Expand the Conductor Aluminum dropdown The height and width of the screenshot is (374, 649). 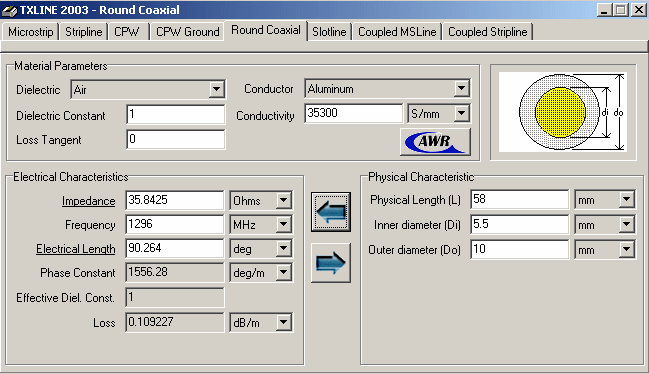click(x=462, y=89)
